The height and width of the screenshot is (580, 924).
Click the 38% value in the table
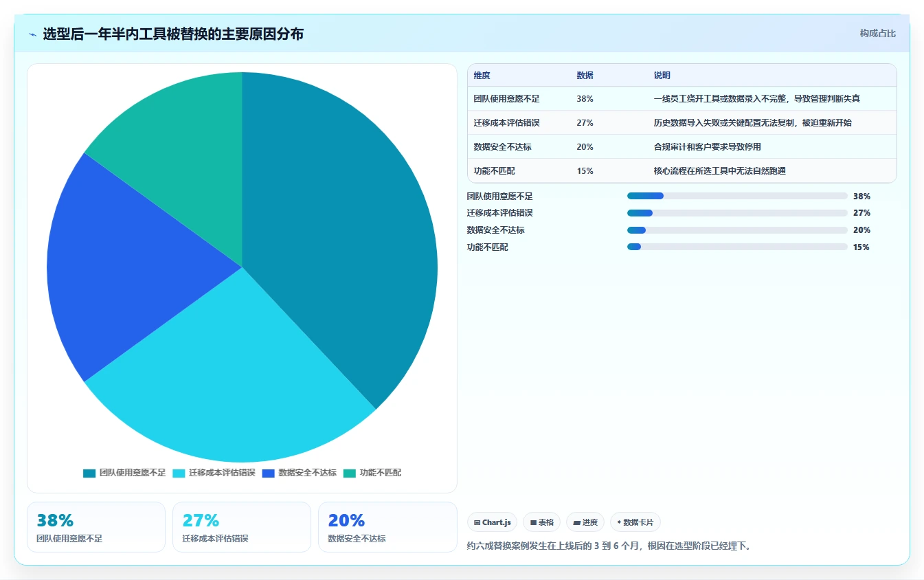[x=585, y=99]
